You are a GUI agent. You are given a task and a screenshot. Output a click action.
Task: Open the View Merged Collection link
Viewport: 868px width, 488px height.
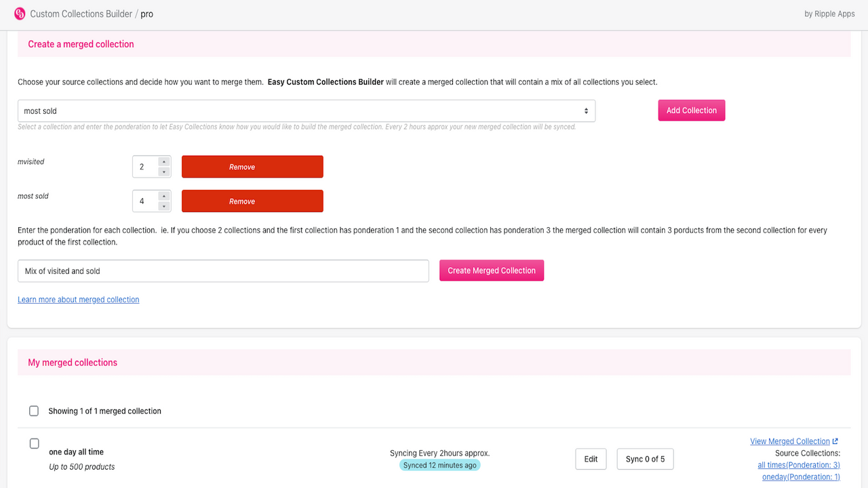[x=790, y=441]
